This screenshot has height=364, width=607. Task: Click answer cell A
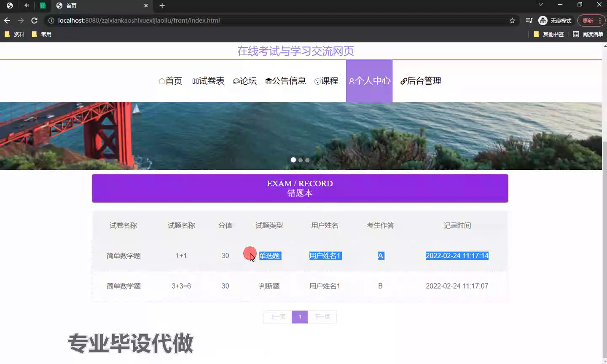click(x=381, y=256)
